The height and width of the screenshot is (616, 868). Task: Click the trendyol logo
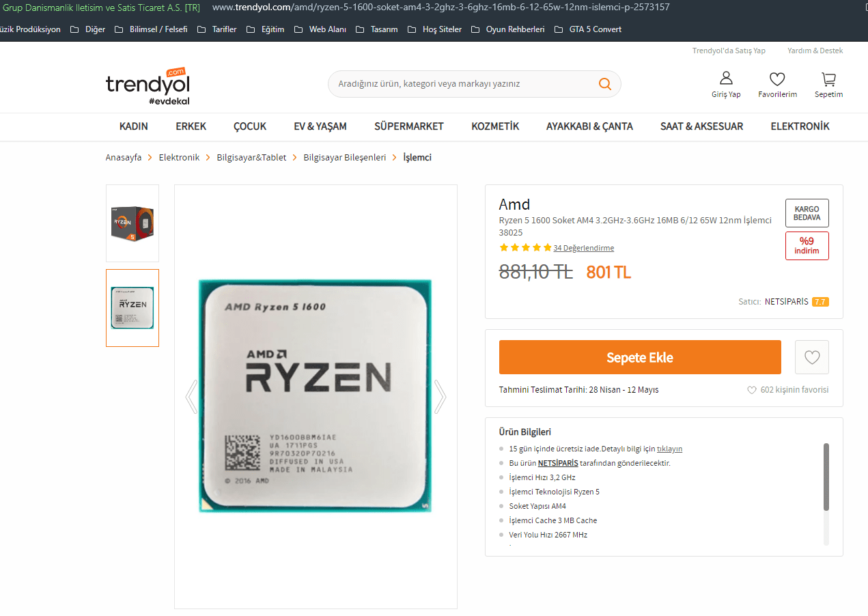pyautogui.click(x=148, y=86)
